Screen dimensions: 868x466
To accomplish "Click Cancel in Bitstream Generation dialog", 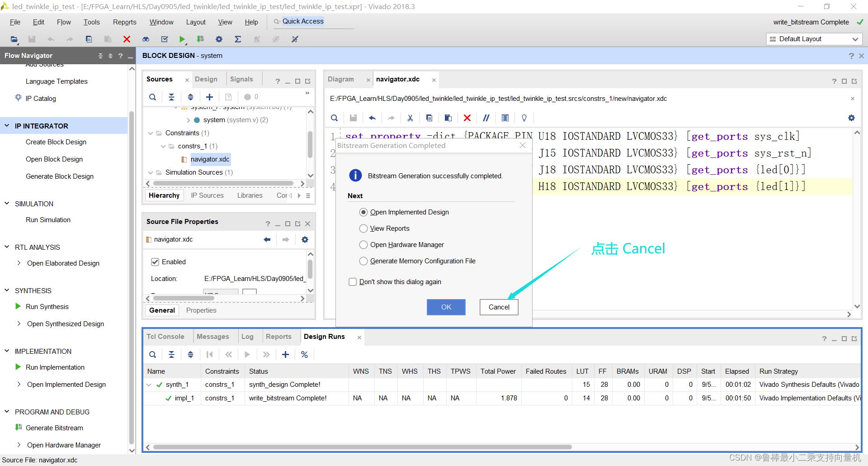I will [x=499, y=307].
